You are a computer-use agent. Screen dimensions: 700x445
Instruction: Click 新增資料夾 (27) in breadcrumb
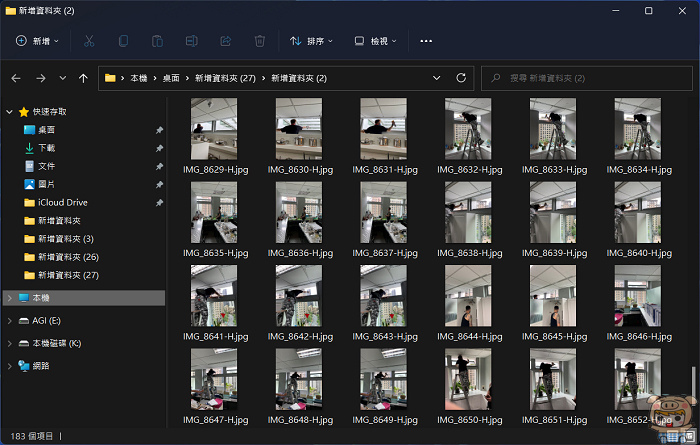point(225,79)
